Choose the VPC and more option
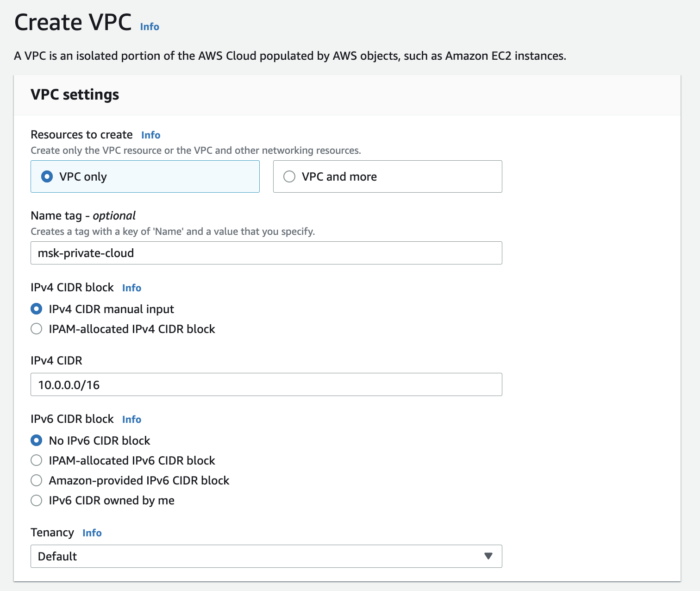Image resolution: width=700 pixels, height=591 pixels. (x=289, y=176)
